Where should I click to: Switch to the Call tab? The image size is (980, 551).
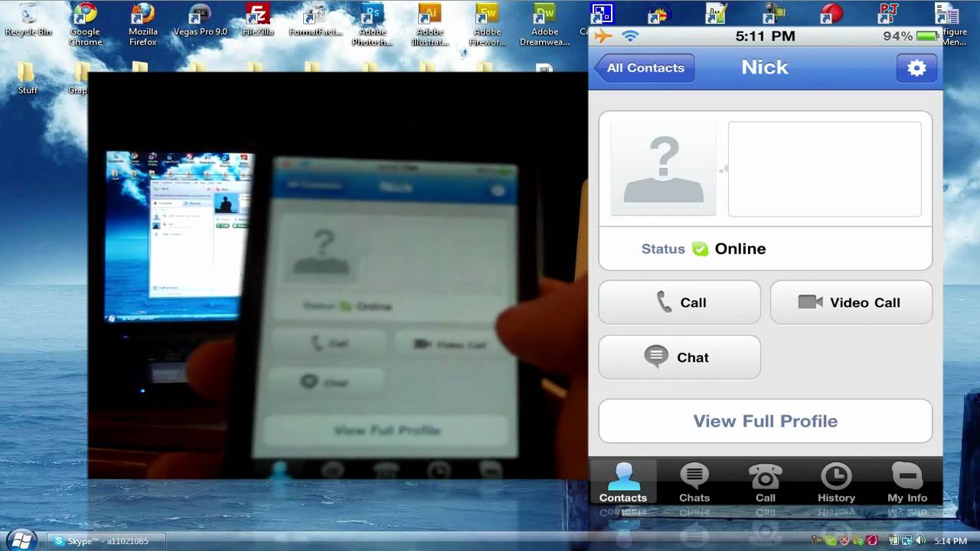pyautogui.click(x=766, y=482)
